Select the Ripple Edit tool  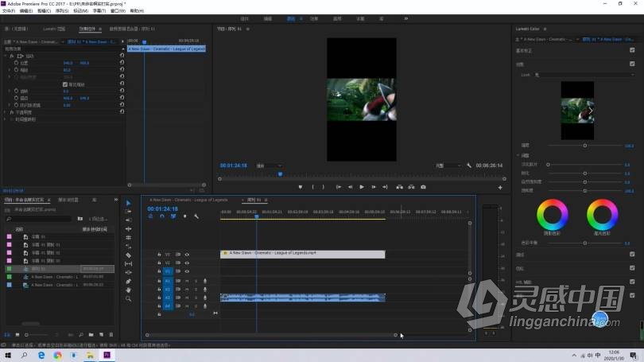128,220
